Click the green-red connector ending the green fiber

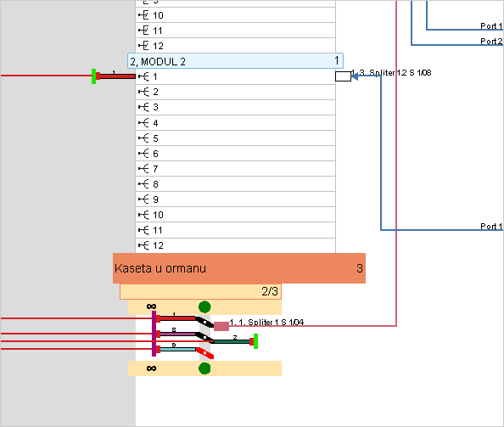pyautogui.click(x=254, y=341)
